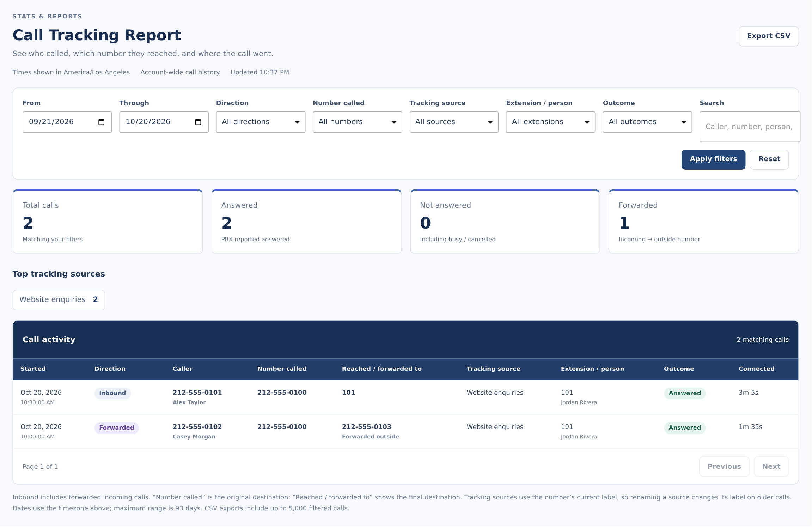This screenshot has width=812, height=527.
Task: Export the report as CSV
Action: (769, 36)
